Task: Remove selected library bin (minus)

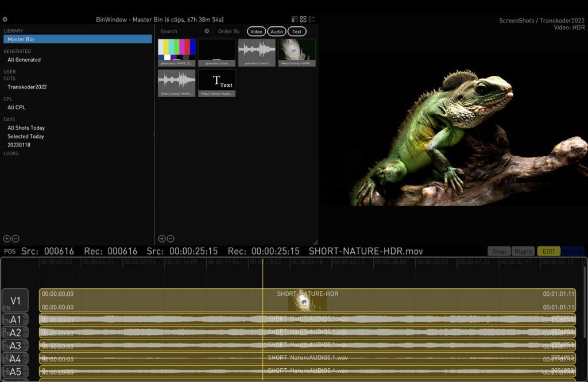Action: (x=16, y=238)
